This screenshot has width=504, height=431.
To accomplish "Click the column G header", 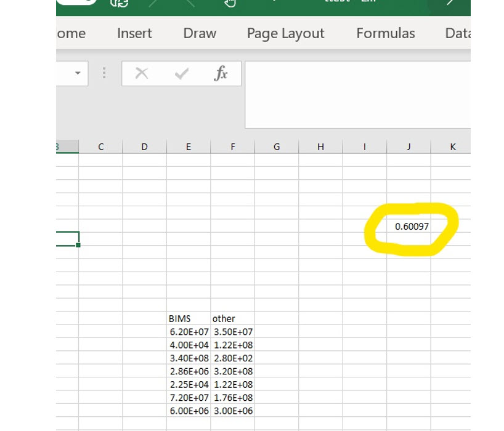I will 277,147.
